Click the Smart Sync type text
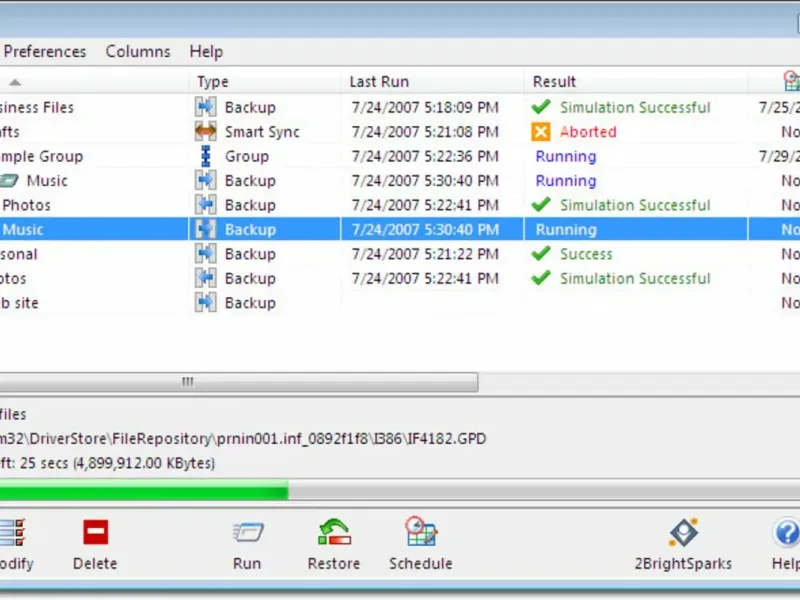The image size is (800, 600). [262, 132]
